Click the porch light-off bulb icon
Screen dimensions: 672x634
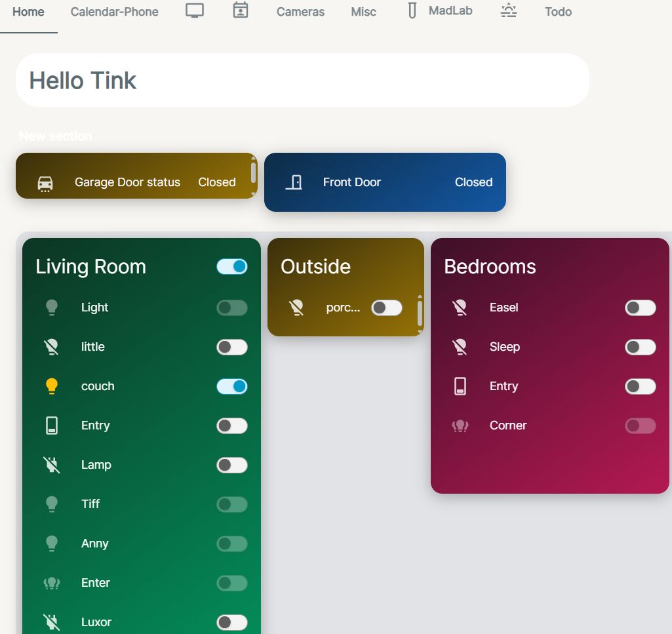[x=296, y=307]
